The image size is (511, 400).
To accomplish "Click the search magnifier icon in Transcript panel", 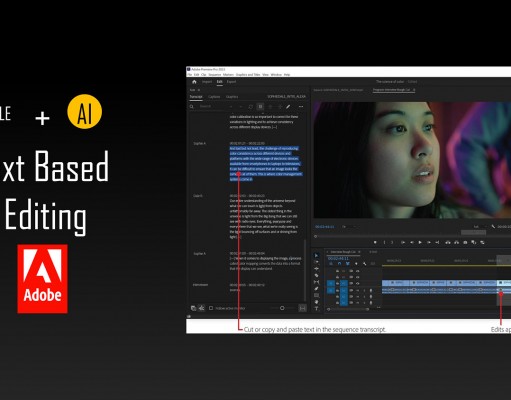I will click(192, 107).
